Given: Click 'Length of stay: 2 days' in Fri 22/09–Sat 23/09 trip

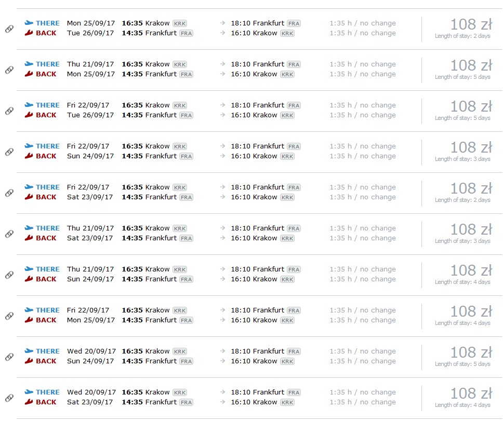Looking at the screenshot, I should click(x=462, y=200).
